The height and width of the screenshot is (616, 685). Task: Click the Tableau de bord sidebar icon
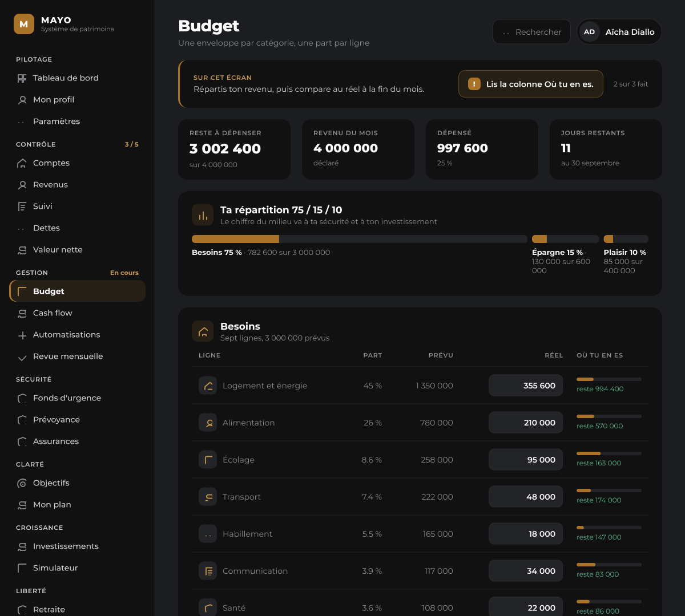(22, 78)
